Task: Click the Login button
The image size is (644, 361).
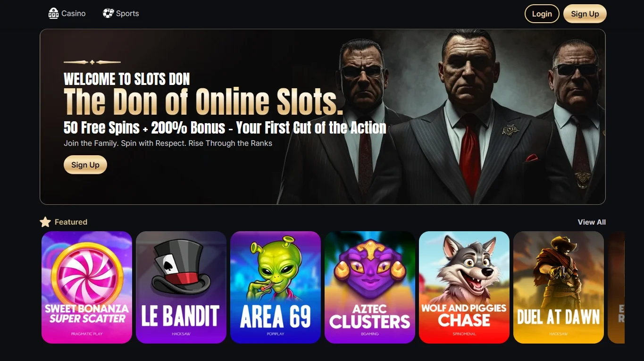Action: click(x=542, y=14)
